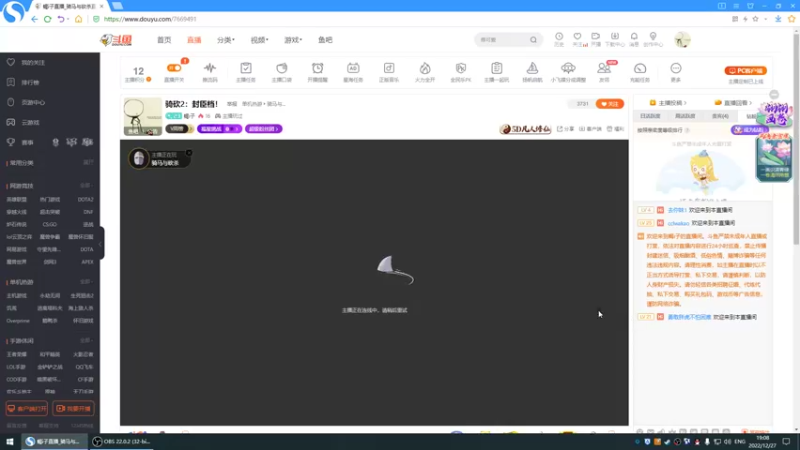This screenshot has width=800, height=450.
Task: Click the 我要开播 button
Action: pyautogui.click(x=73, y=409)
